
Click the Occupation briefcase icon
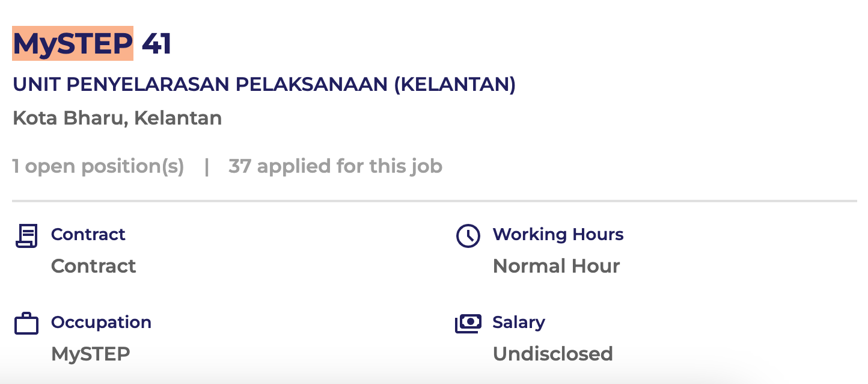coord(26,324)
